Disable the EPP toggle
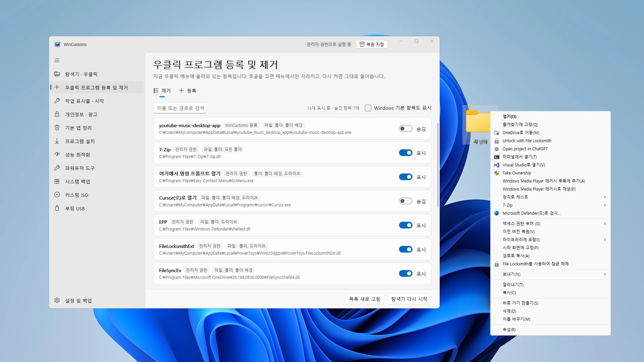Viewport: 644px width, 362px height. coord(406,225)
